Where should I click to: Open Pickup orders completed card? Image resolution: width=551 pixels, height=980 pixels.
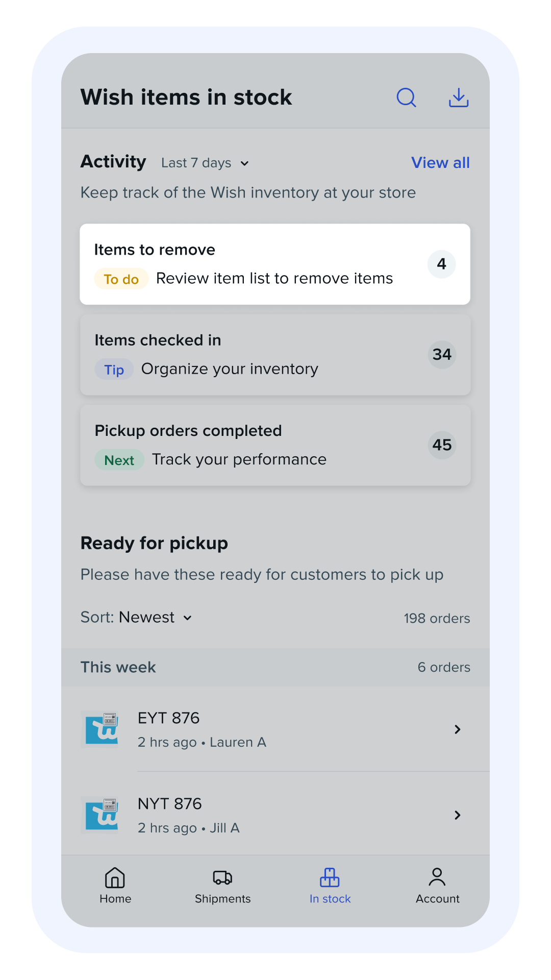pyautogui.click(x=275, y=445)
